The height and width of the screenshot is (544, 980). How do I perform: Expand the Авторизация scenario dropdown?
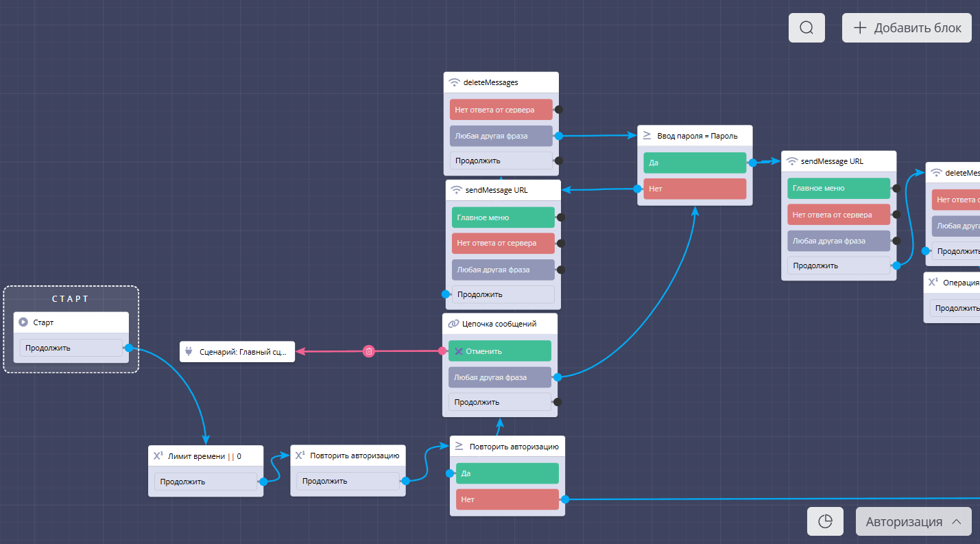click(913, 521)
